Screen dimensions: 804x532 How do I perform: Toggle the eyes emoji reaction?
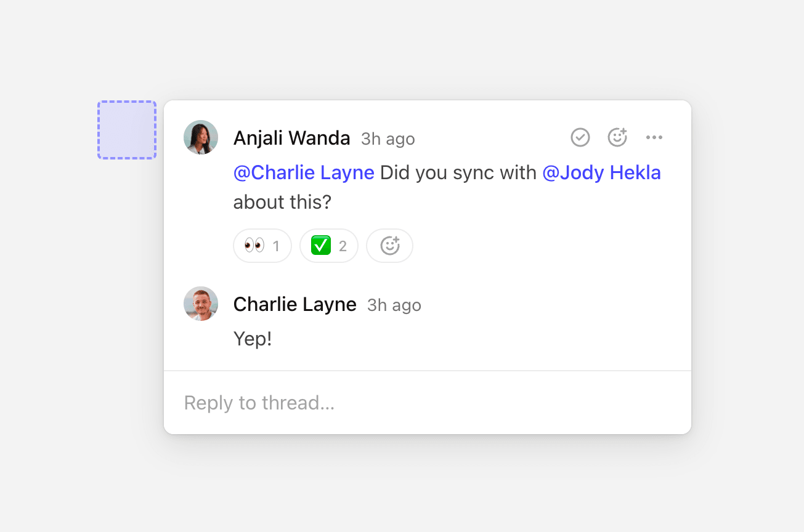click(x=262, y=246)
